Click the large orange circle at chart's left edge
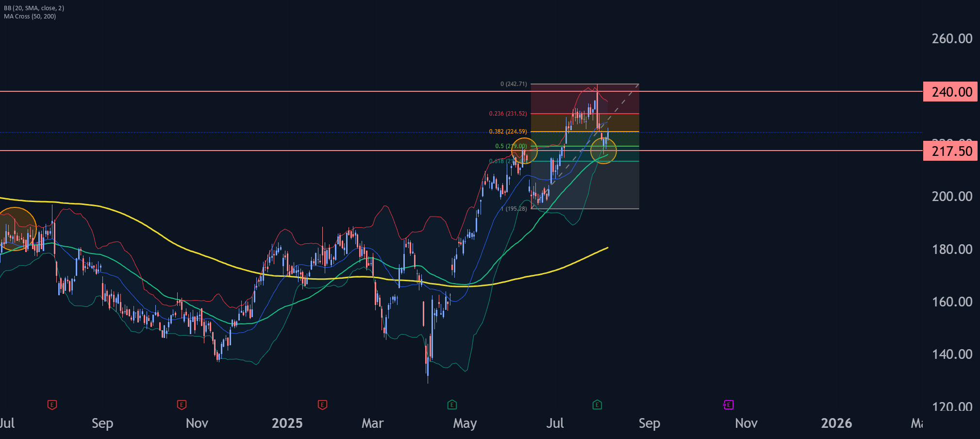This screenshot has height=439, width=980. click(x=15, y=229)
